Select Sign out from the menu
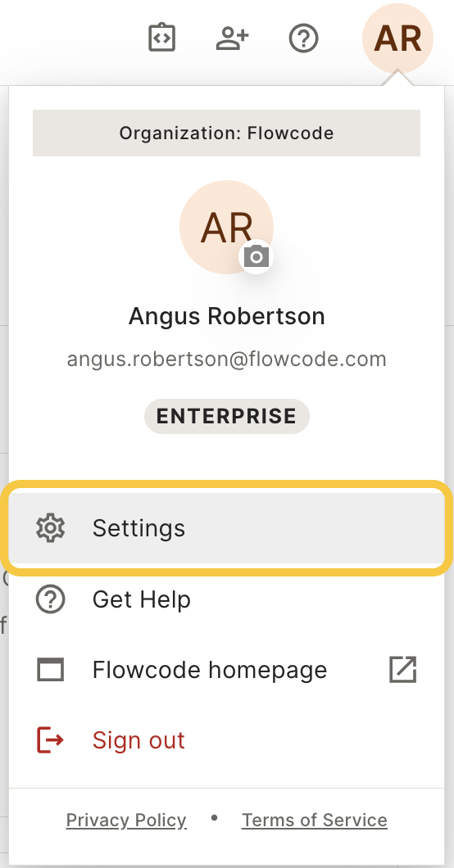The height and width of the screenshot is (868, 454). click(x=226, y=740)
